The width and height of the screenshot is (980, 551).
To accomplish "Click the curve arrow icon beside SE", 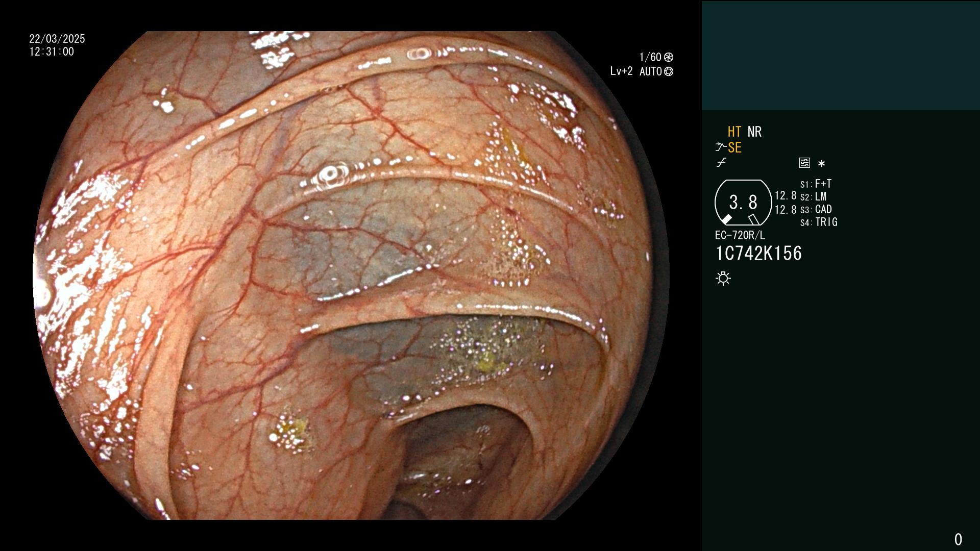I will [x=721, y=147].
